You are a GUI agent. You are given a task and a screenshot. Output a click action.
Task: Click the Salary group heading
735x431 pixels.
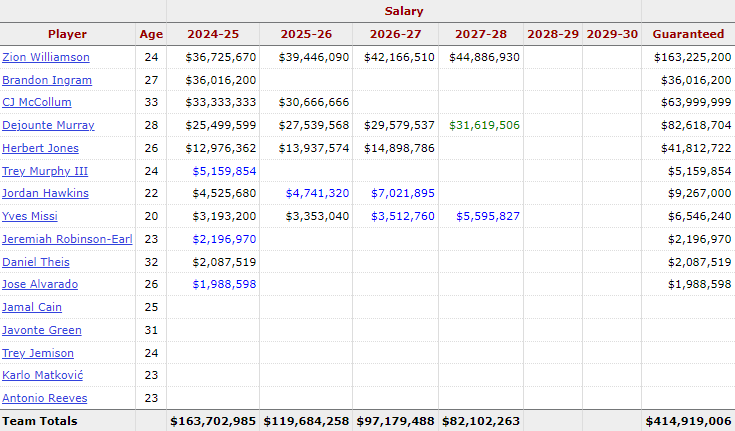tap(404, 11)
